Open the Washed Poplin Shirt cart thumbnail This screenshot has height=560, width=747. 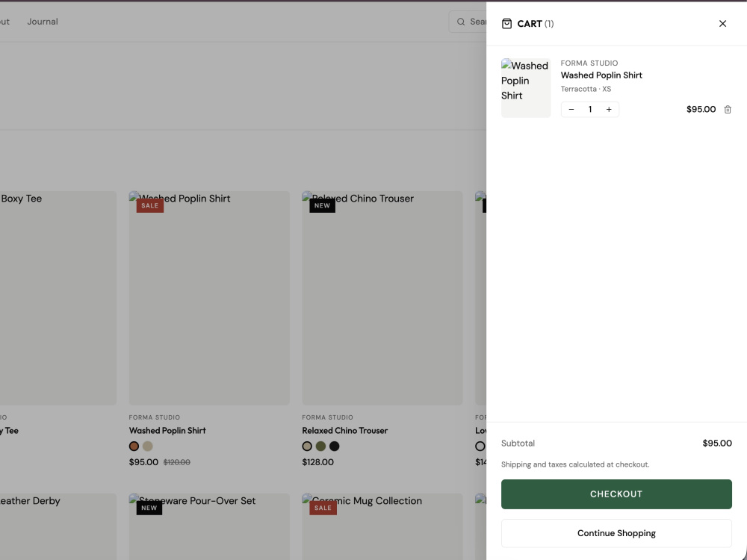pyautogui.click(x=526, y=88)
